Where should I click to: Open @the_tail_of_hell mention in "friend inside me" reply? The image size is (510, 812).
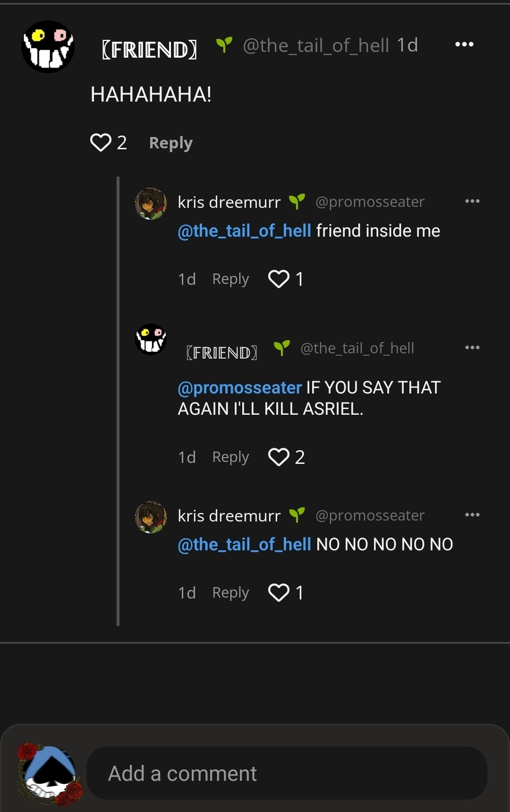pos(244,231)
